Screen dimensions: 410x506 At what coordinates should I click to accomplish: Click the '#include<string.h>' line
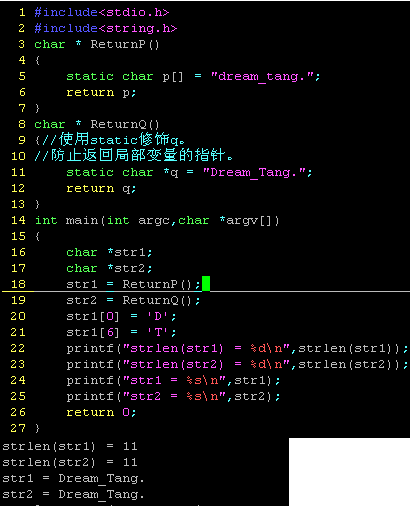point(106,29)
